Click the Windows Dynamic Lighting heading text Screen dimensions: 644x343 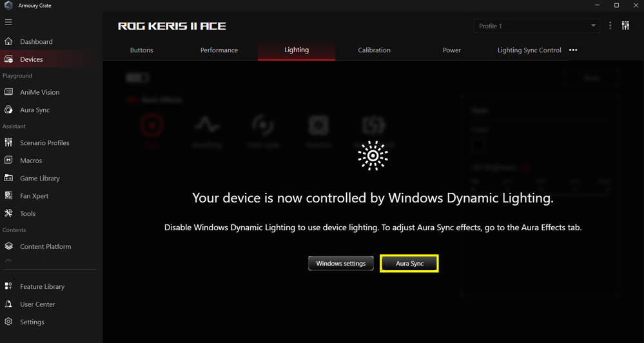(x=373, y=198)
